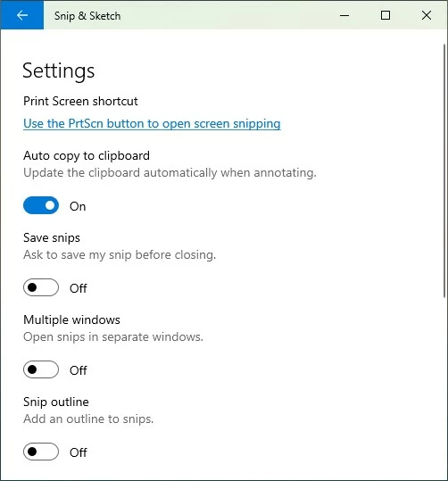Click the 'Add an outline to snips' text
Image resolution: width=448 pixels, height=481 pixels.
tap(88, 419)
